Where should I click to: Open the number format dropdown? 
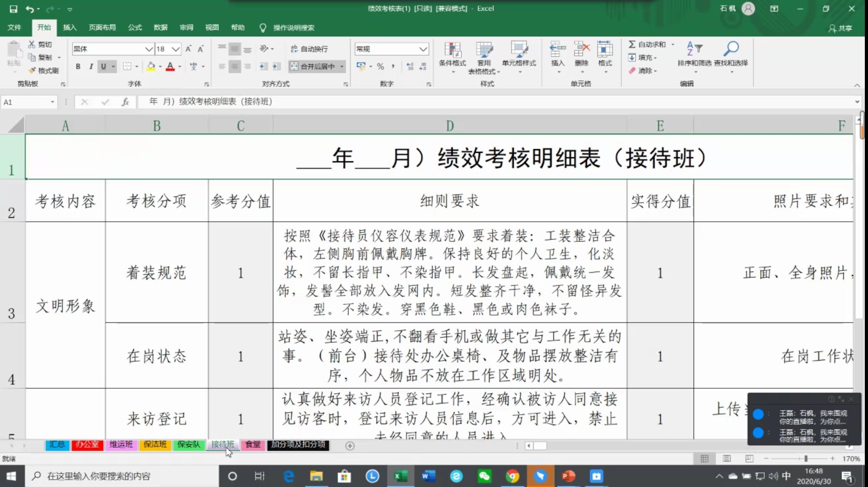[x=423, y=49]
